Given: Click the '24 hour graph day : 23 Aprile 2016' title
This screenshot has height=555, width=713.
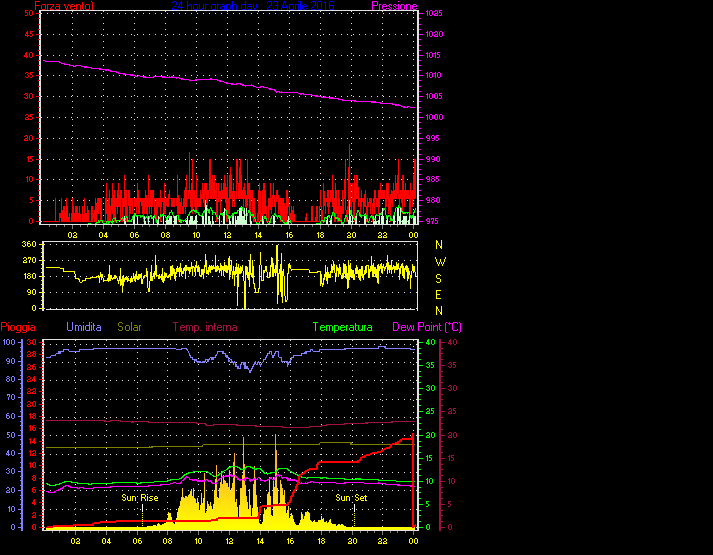Looking at the screenshot, I should pos(253,5).
